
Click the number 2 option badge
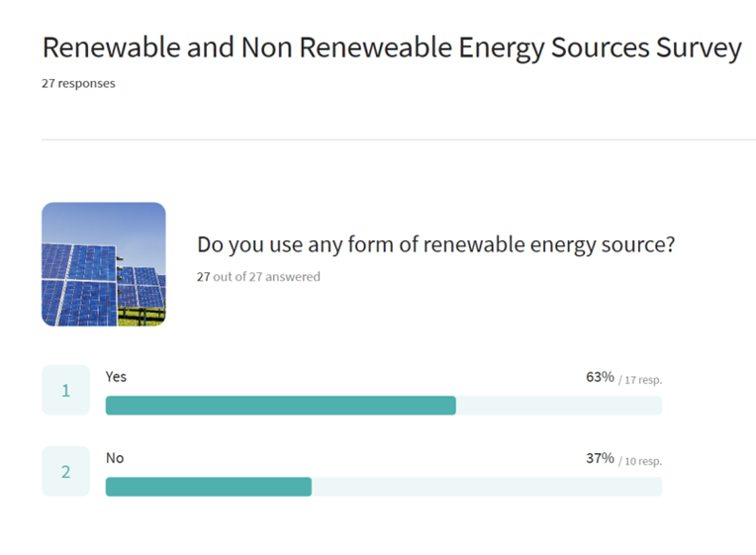click(x=65, y=471)
